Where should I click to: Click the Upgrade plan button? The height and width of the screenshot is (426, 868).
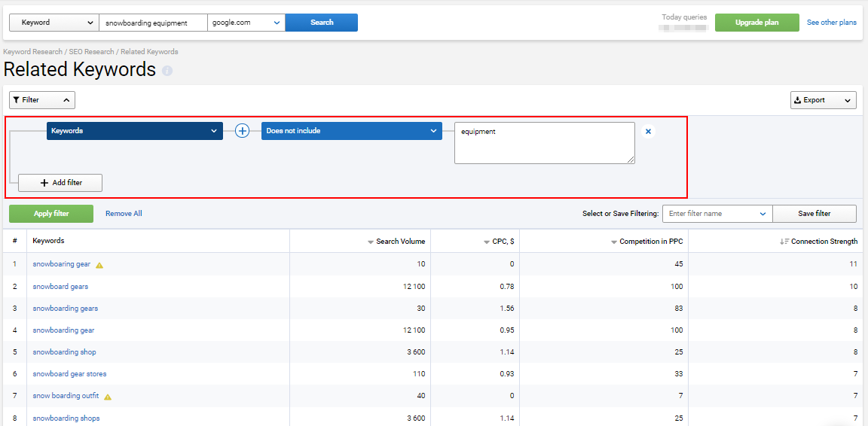click(756, 23)
